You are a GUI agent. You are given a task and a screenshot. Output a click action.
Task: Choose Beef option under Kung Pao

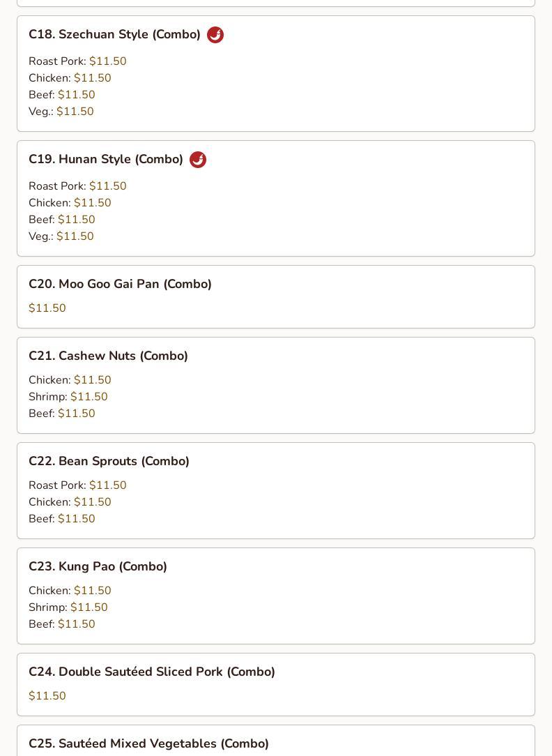(61, 624)
